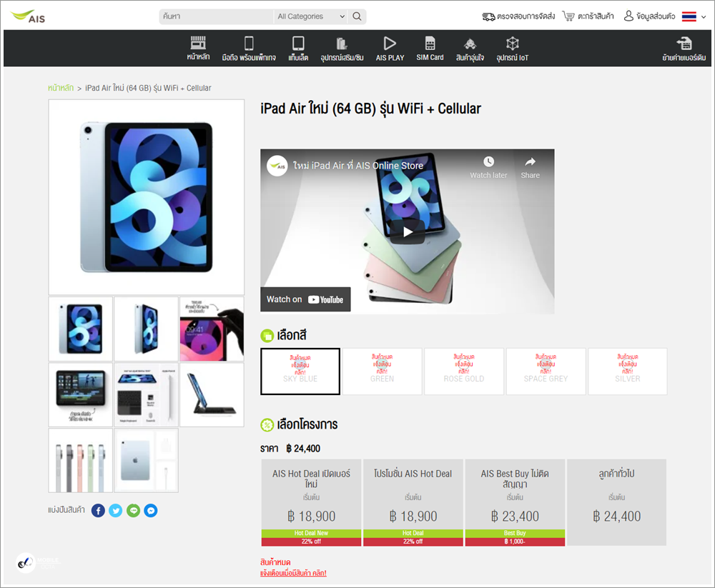
Task: Share the product on Twitter
Action: pos(116,511)
